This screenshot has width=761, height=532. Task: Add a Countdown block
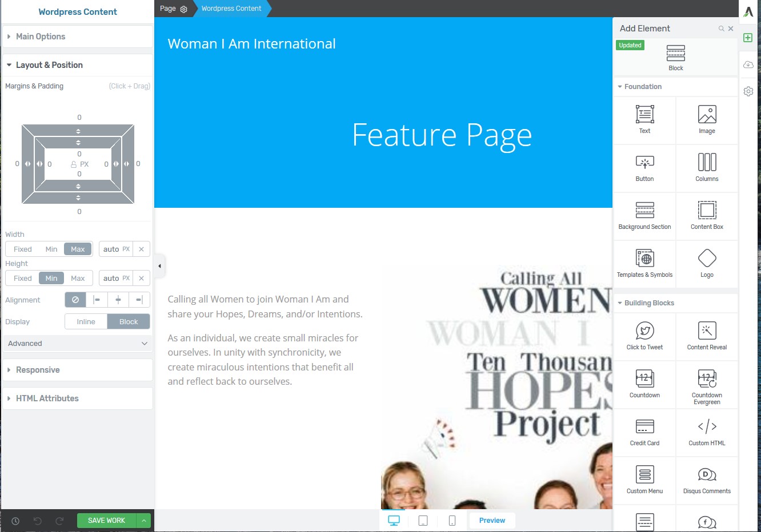[x=644, y=384]
